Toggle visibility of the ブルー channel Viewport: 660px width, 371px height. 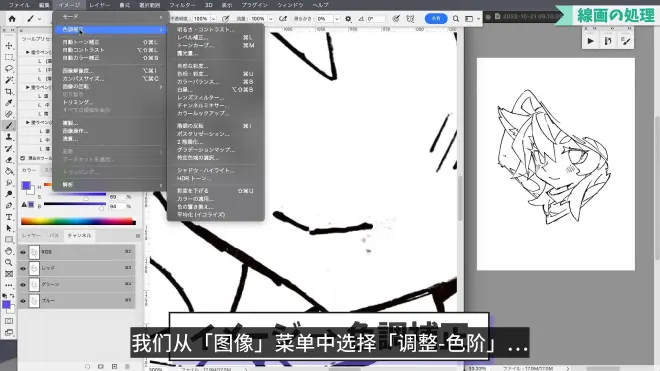tap(23, 301)
